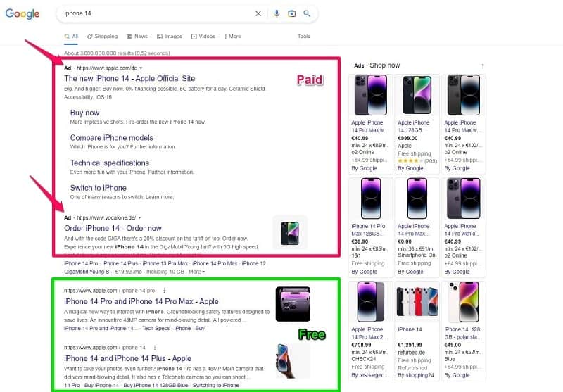This screenshot has width=563, height=392.
Task: Open iPhone 14 128 GB polar star €49.00 card
Action: (463, 331)
